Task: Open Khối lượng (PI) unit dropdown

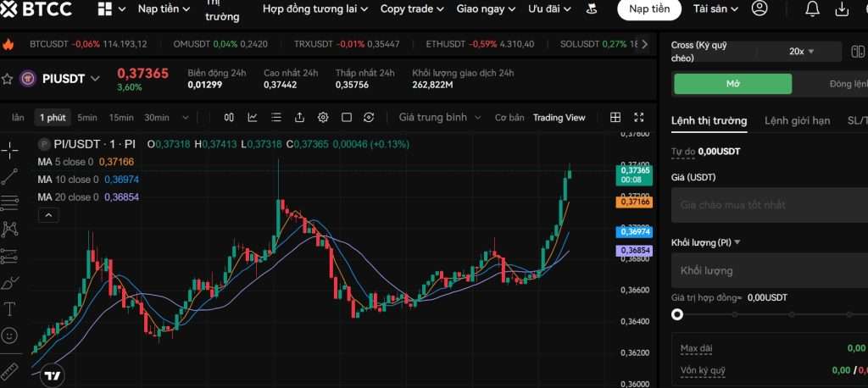Action: (706, 242)
